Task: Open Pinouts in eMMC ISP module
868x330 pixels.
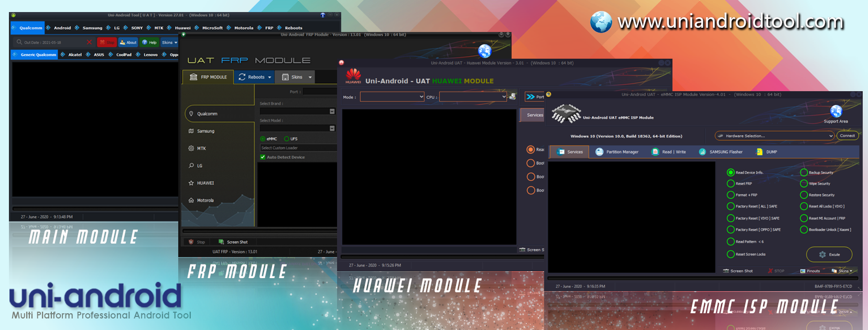Action: [x=810, y=271]
